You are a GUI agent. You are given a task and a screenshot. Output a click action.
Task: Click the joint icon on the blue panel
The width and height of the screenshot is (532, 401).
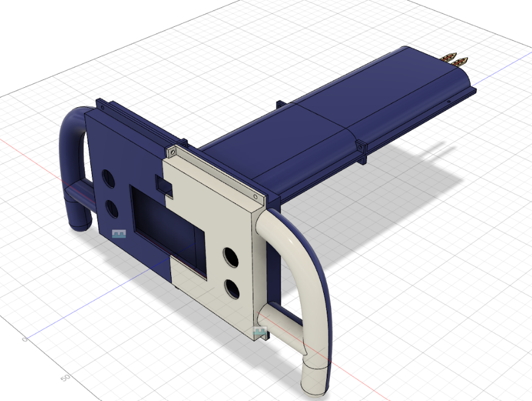point(119,233)
